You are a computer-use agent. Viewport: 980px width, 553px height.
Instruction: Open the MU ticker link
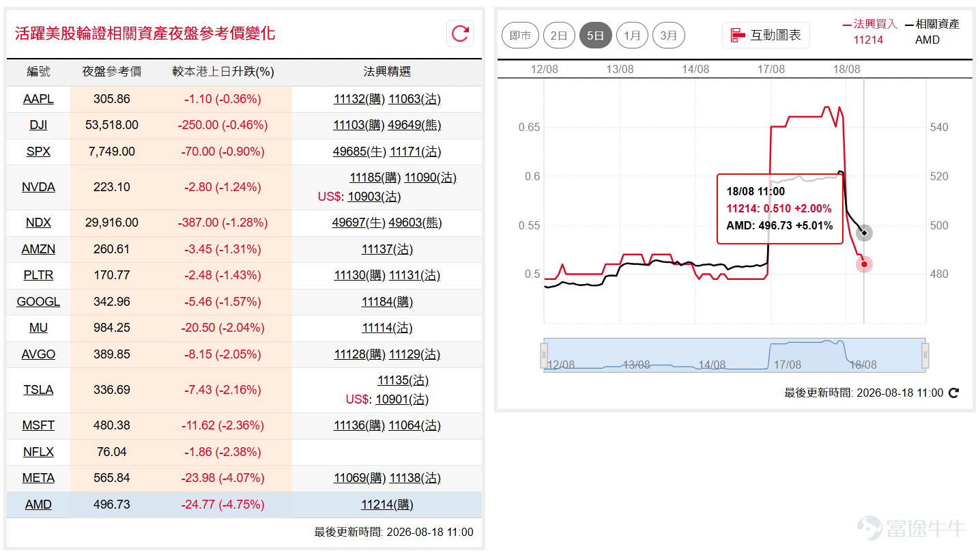coord(38,328)
